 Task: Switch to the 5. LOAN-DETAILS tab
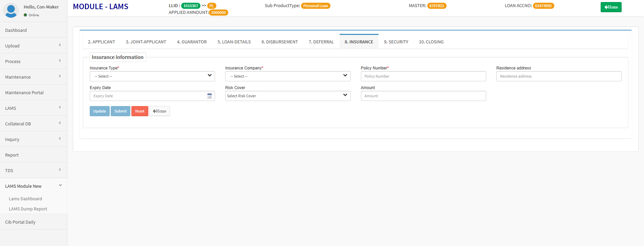[234, 42]
